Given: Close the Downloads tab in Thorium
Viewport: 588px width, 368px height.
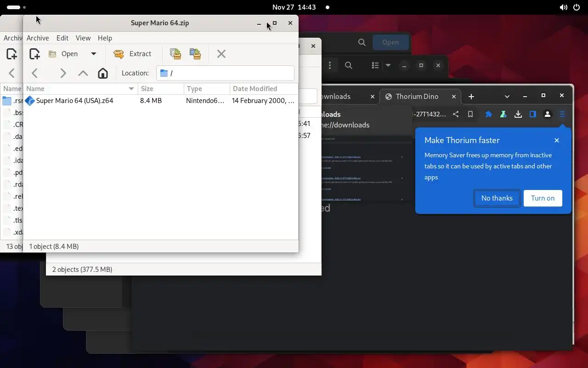Looking at the screenshot, I should click(373, 97).
